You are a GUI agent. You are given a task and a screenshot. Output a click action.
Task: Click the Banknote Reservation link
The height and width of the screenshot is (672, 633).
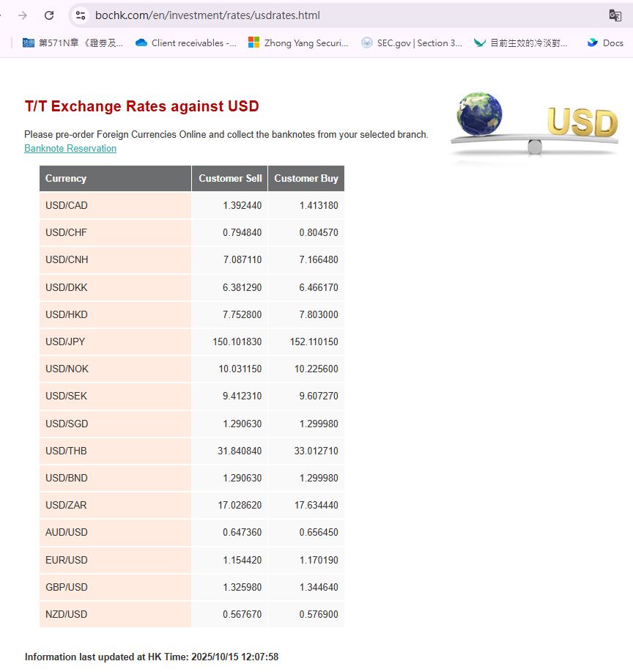coord(70,149)
